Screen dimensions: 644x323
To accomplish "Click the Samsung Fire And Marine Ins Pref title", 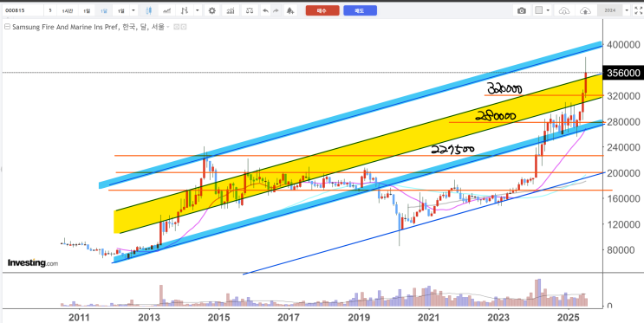I will click(x=64, y=27).
